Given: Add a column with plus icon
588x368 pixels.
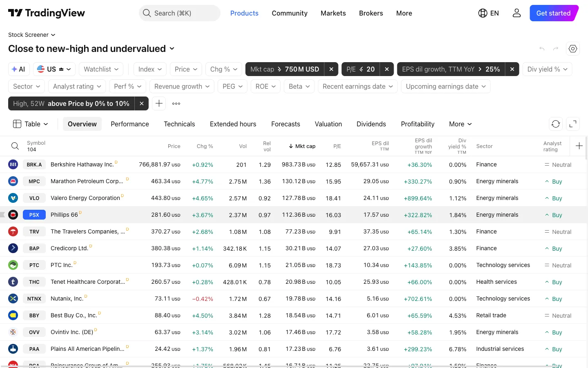Looking at the screenshot, I should click(x=579, y=146).
